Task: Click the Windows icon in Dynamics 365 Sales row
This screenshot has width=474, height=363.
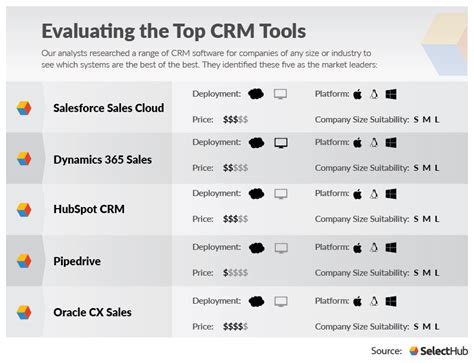Action: [391, 143]
